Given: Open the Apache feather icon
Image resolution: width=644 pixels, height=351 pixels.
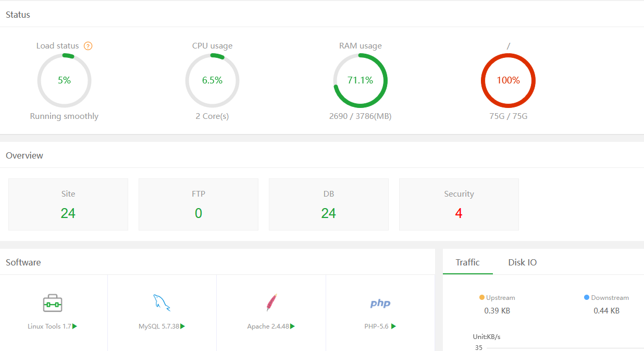Looking at the screenshot, I should tap(271, 303).
